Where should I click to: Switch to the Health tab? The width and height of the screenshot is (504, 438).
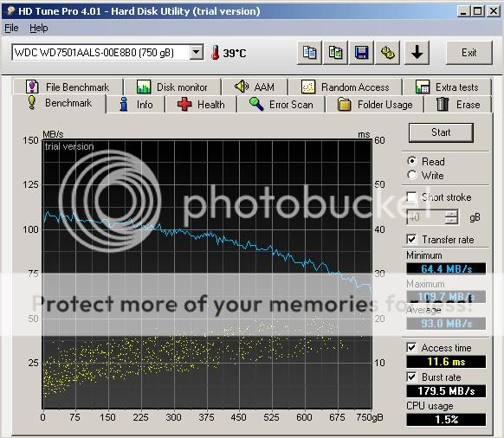coord(201,105)
